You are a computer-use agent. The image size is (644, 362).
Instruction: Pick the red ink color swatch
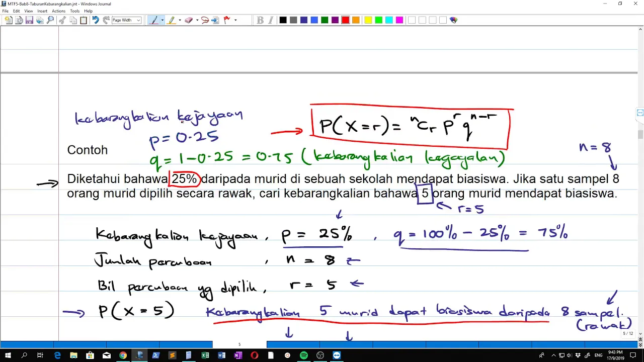point(345,20)
